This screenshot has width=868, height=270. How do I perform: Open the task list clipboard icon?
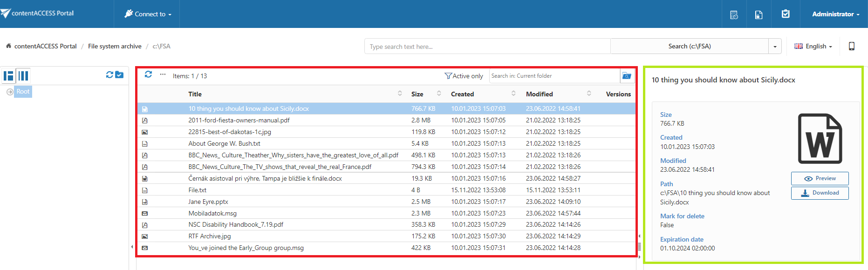[x=786, y=14]
